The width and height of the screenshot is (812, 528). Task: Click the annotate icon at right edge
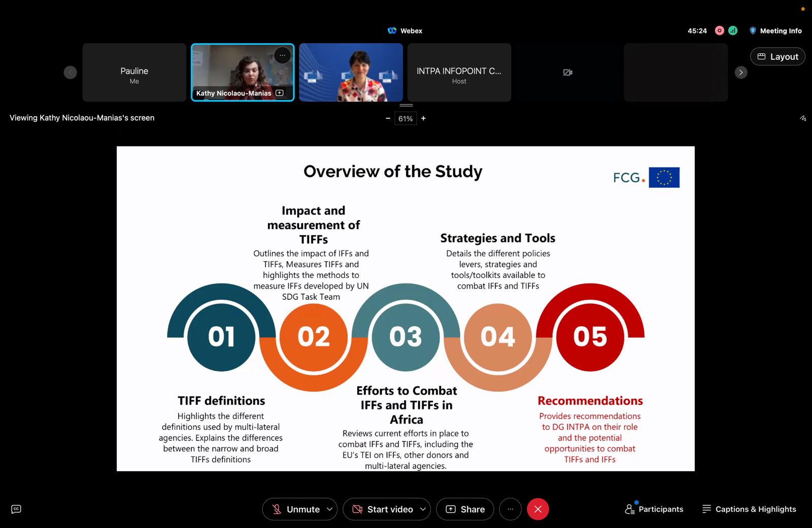(803, 118)
